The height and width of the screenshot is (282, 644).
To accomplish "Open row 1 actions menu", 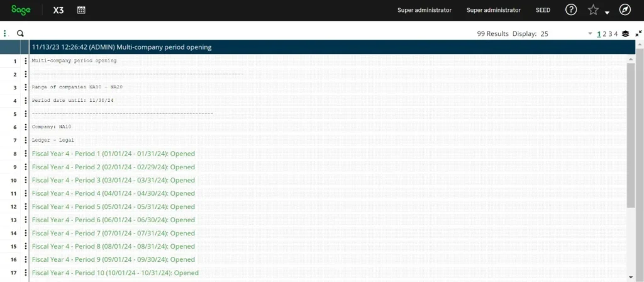I will click(25, 61).
